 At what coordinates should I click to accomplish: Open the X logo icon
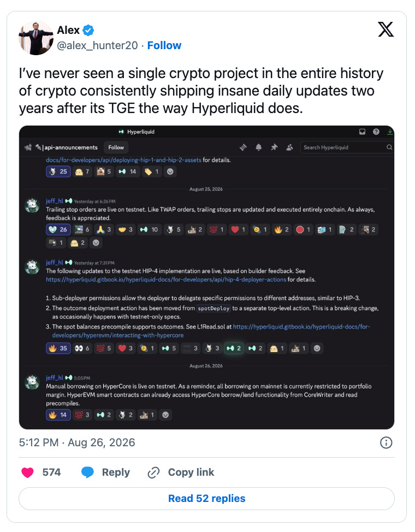[x=386, y=29]
